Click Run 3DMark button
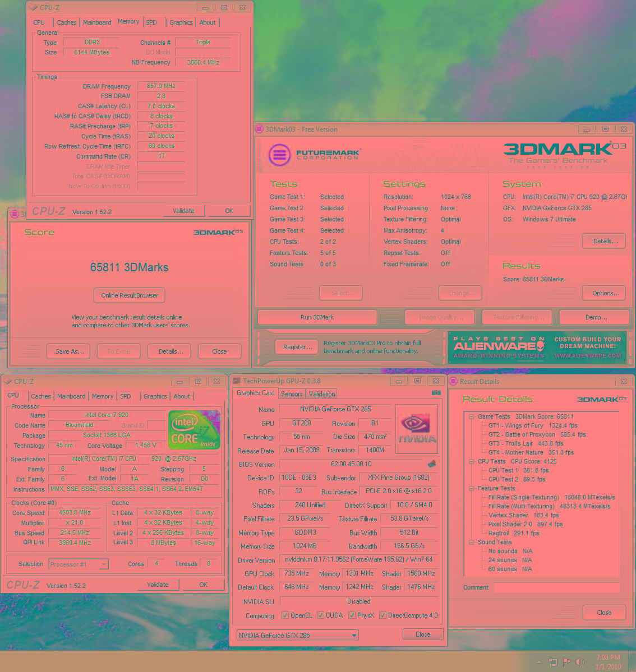 [317, 317]
